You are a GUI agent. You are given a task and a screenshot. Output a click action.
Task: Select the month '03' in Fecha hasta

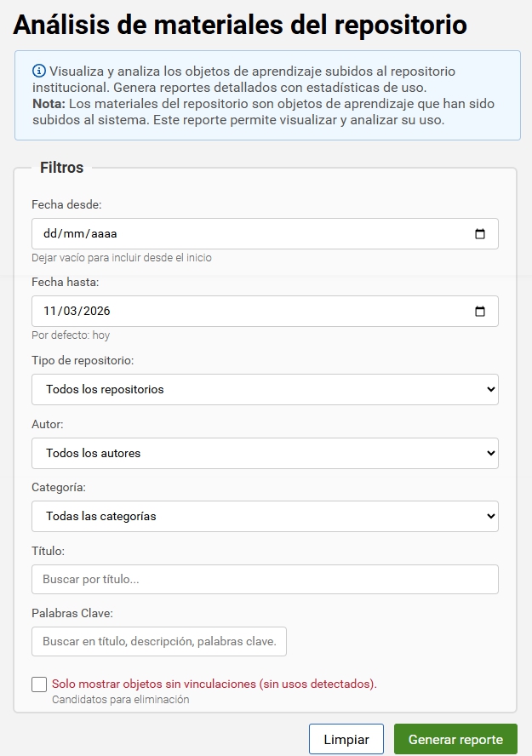click(70, 312)
